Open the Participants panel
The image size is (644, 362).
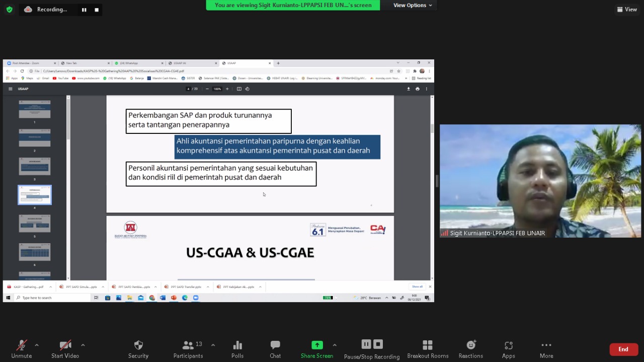point(188,349)
